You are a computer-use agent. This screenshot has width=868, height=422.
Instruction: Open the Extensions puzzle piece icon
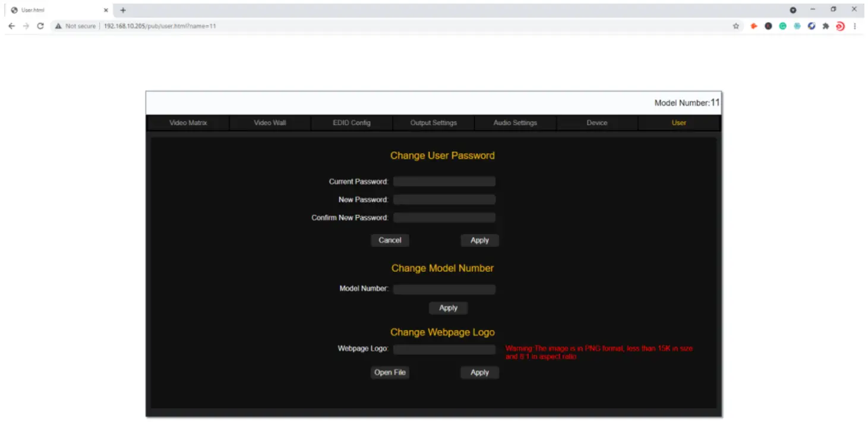point(826,26)
